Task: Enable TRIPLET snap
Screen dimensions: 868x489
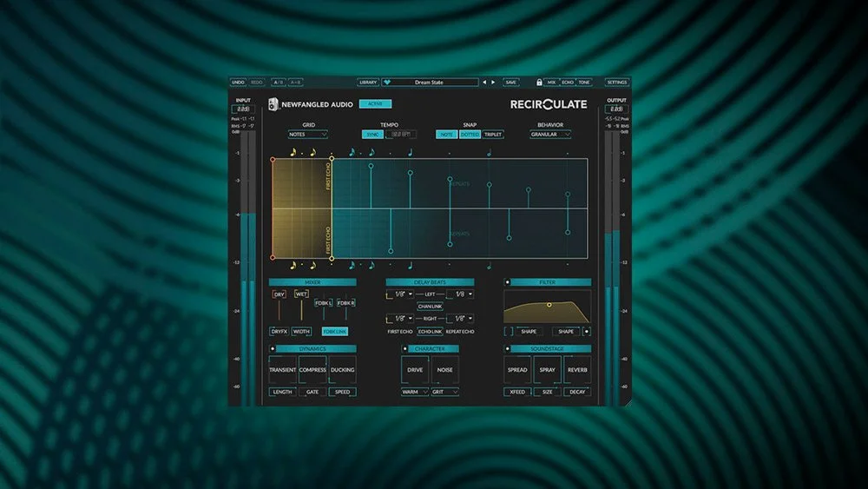Action: tap(493, 135)
